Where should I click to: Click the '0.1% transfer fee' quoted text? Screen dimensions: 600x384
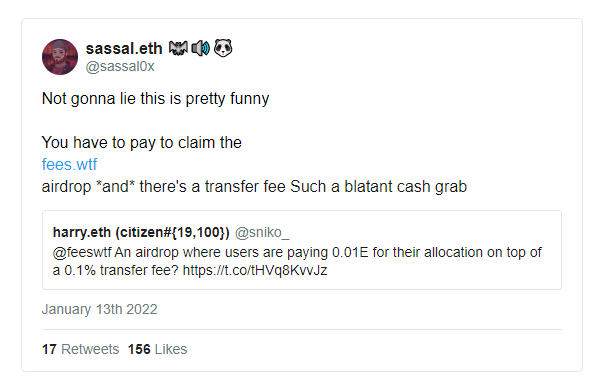pos(121,270)
